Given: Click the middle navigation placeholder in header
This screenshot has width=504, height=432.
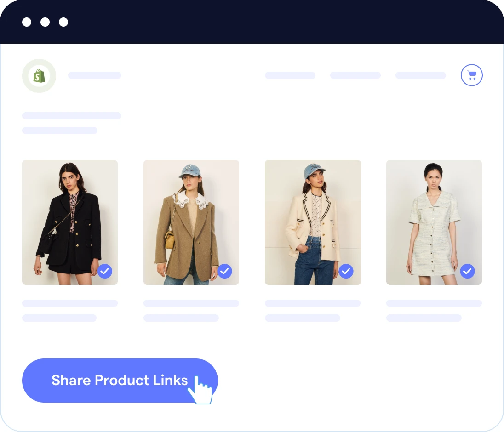Looking at the screenshot, I should click(x=355, y=75).
